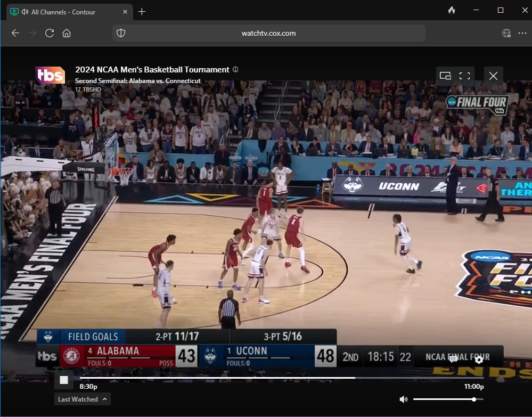Go back to the previous page
Viewport: 532px width, 417px height.
tap(15, 33)
